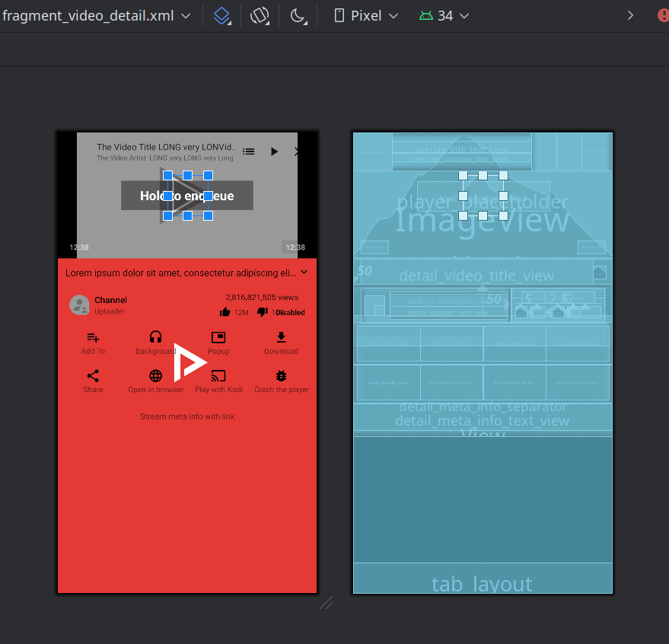Show the red error warnings indicator
Screen dimensions: 669x644
663,16
